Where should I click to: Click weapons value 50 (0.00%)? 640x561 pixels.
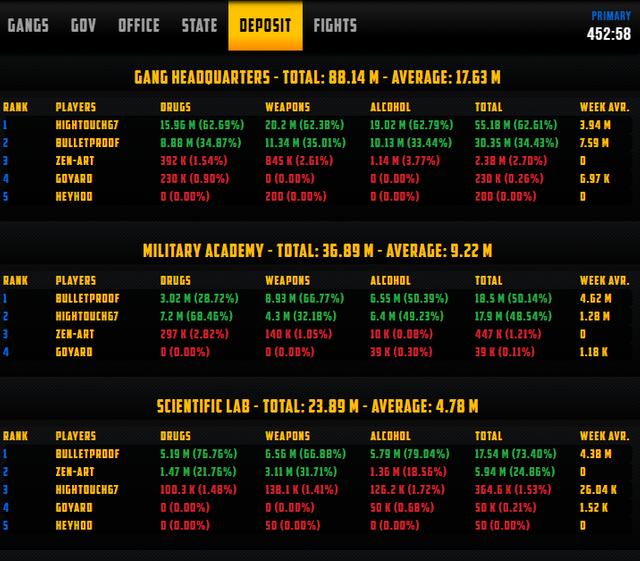tap(293, 526)
